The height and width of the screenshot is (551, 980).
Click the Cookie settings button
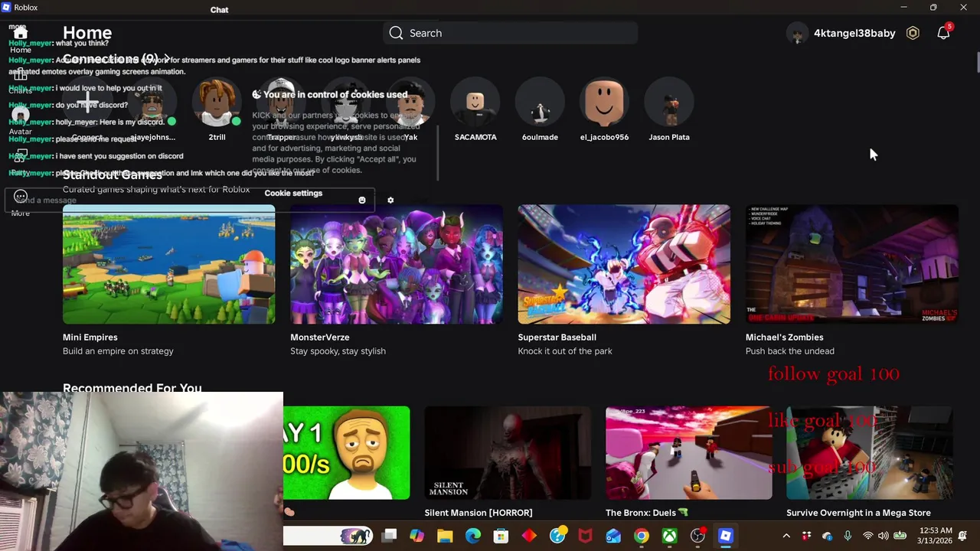coord(293,193)
